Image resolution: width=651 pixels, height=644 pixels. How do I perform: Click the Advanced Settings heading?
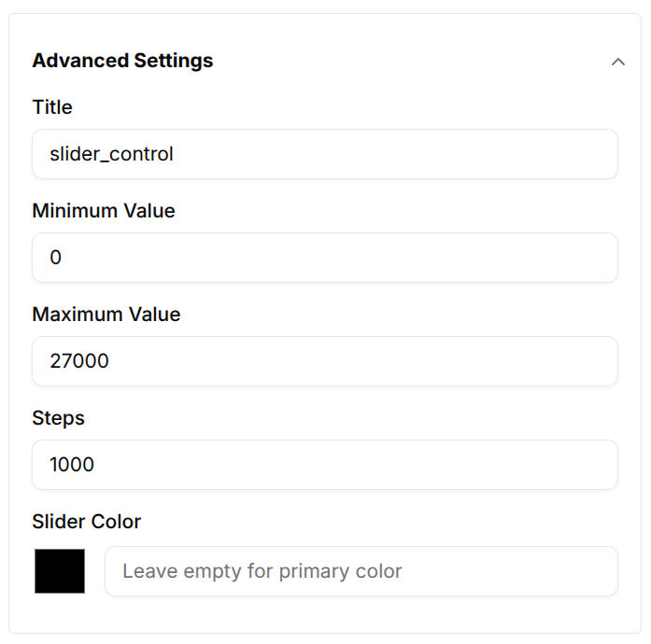pyautogui.click(x=122, y=61)
